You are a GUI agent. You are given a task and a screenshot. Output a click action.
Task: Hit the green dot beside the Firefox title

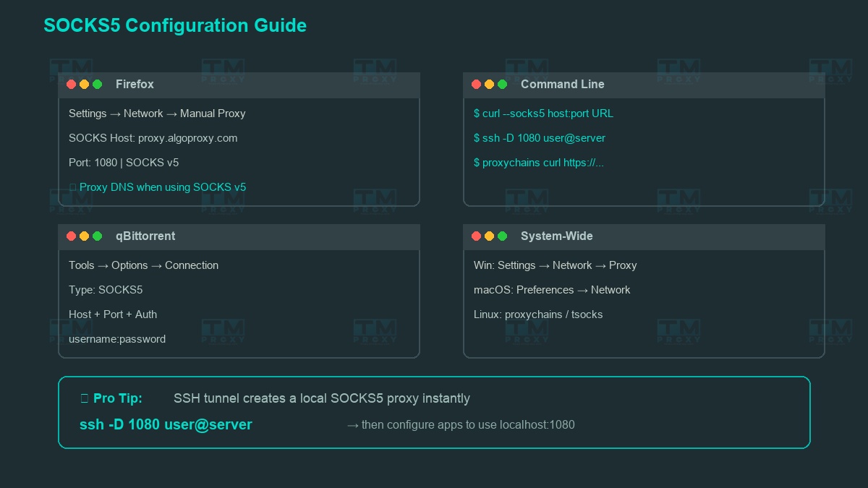(97, 85)
